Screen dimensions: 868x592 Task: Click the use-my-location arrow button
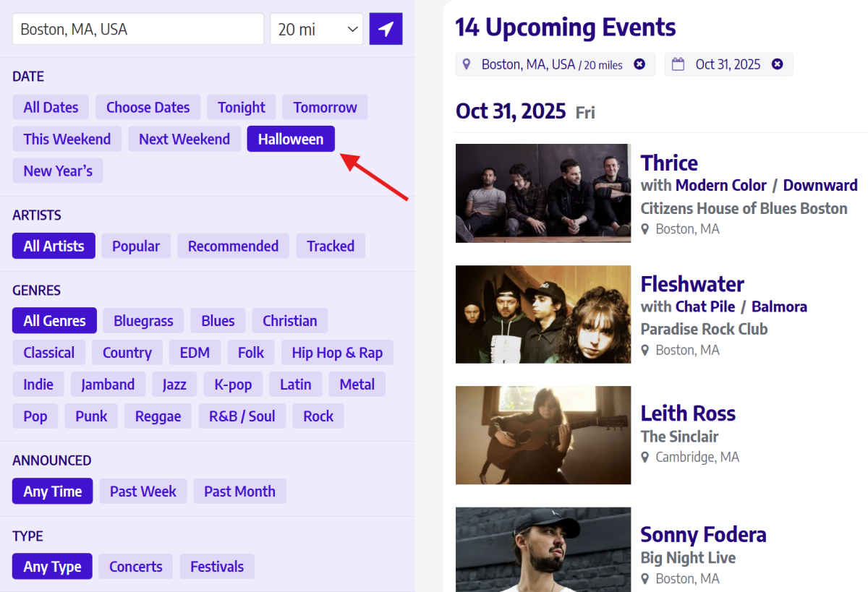click(x=386, y=29)
